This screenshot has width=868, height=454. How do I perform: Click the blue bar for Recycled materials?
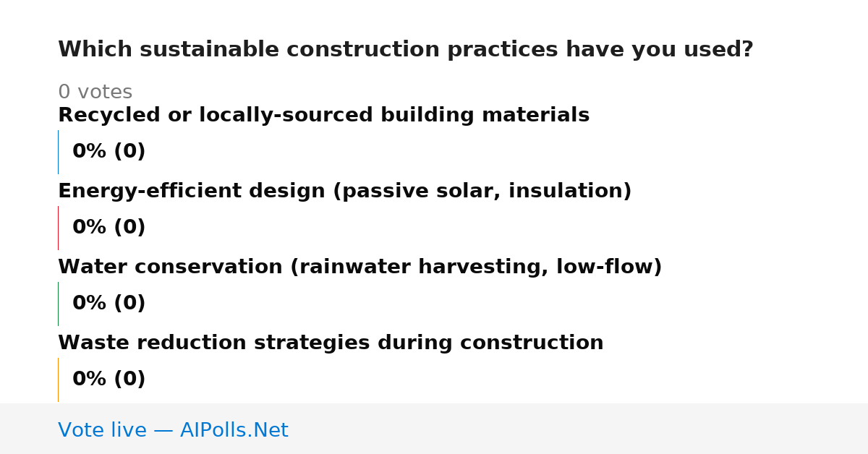(58, 152)
